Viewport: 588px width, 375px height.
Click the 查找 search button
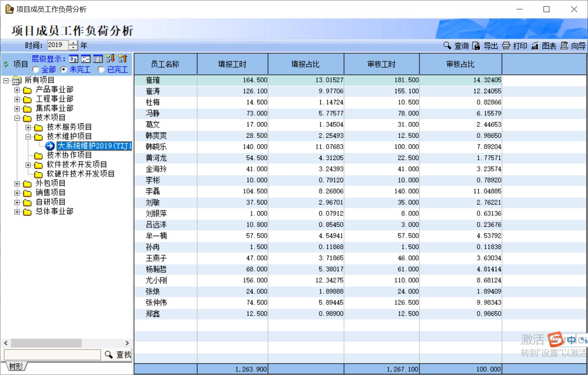tap(118, 355)
